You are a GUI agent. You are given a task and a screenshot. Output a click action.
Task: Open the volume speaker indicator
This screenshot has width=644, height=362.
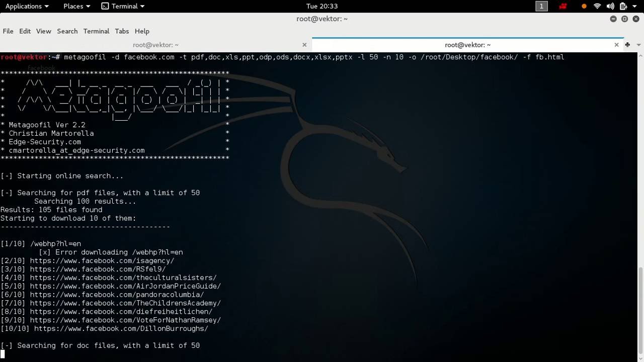(x=610, y=6)
